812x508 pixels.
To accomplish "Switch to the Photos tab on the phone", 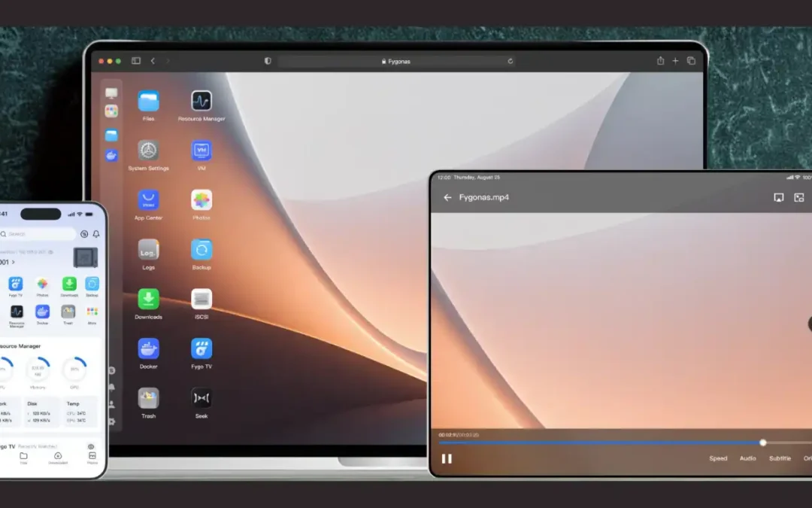I will click(92, 458).
